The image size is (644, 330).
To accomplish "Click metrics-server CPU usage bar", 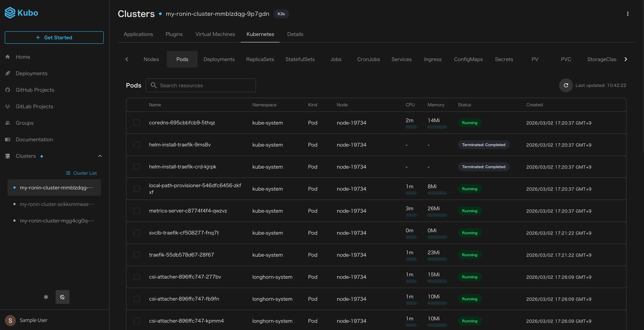I will point(411,215).
